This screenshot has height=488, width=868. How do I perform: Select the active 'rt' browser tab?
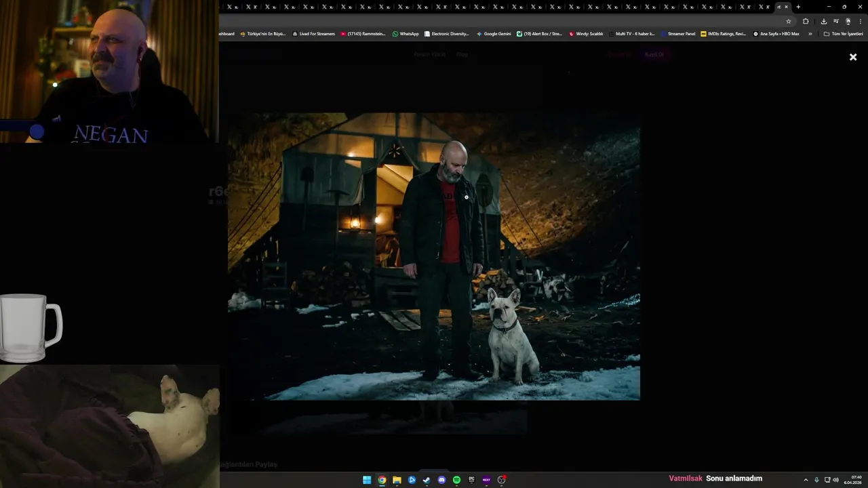point(780,7)
